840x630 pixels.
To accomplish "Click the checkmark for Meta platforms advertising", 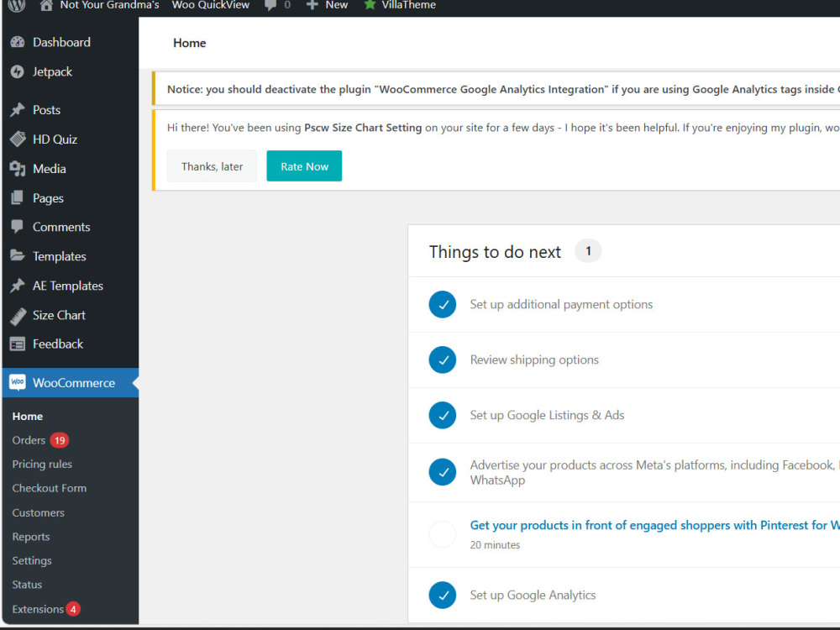I will click(x=443, y=472).
